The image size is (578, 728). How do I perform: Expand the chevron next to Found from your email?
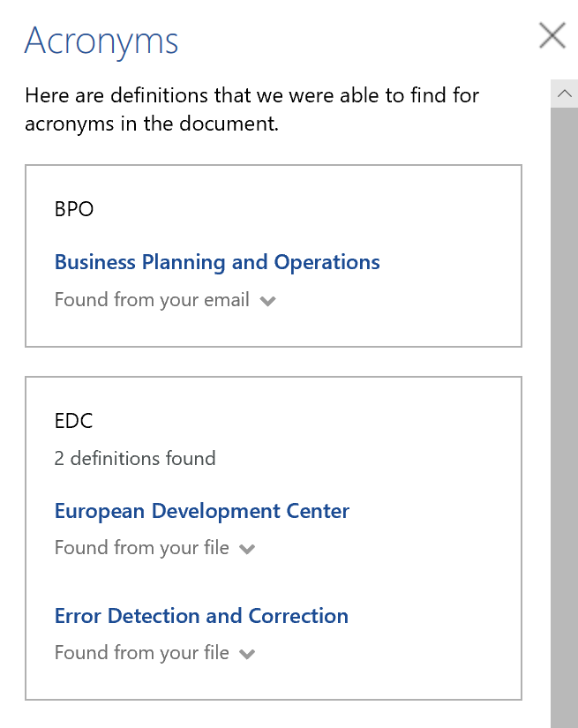point(268,301)
